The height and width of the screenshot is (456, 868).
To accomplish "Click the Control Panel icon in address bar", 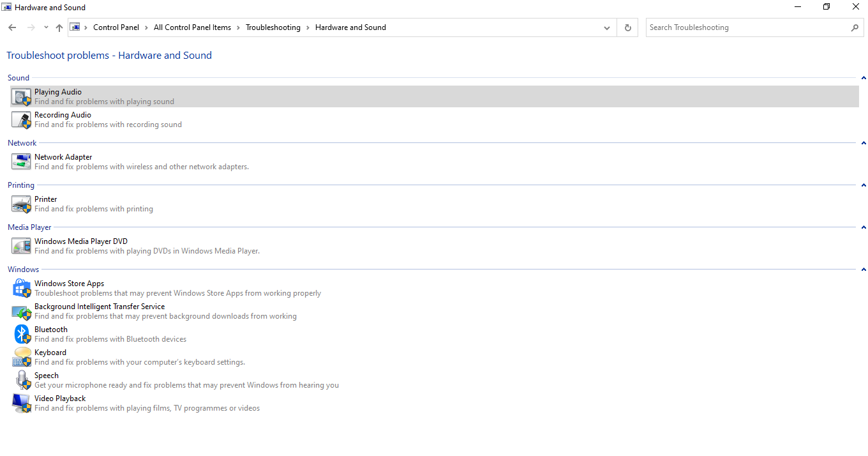I will [75, 27].
